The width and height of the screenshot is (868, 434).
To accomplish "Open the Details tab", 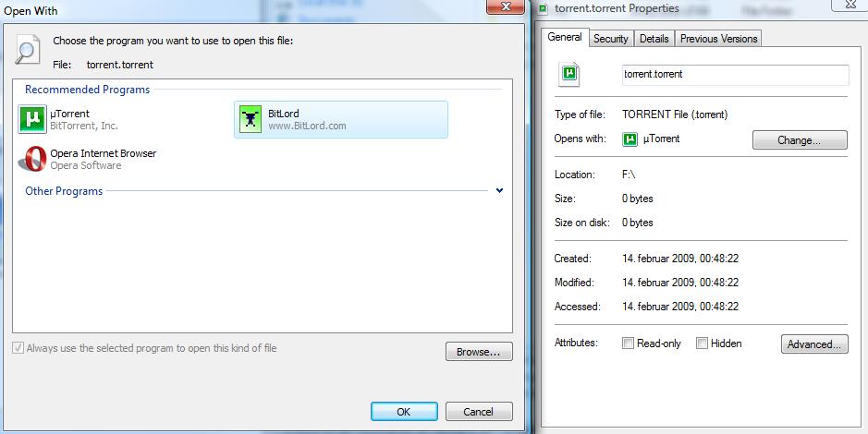I will pyautogui.click(x=654, y=39).
